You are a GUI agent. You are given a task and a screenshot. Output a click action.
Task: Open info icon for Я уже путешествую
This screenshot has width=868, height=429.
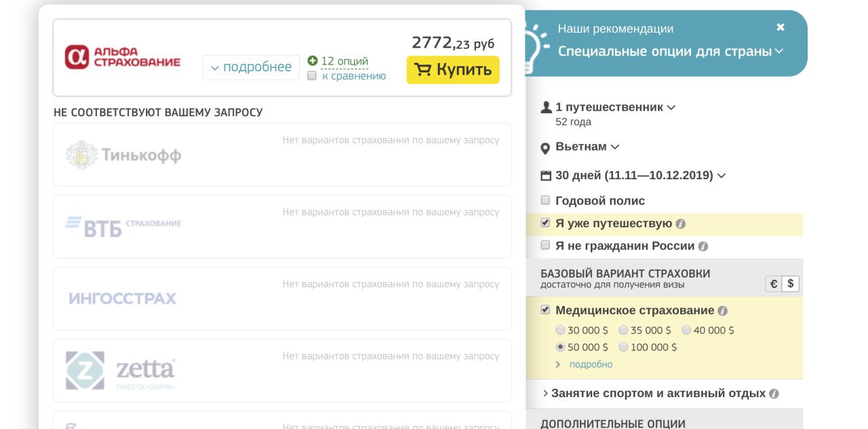680,224
